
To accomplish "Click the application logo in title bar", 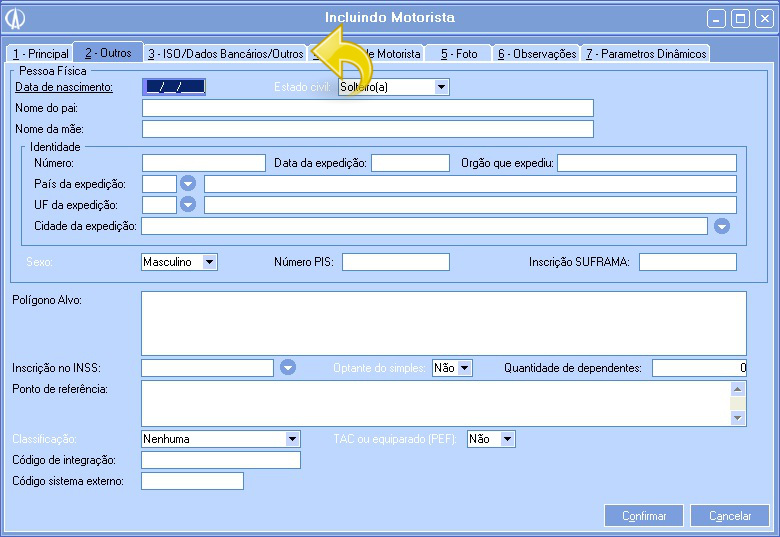I will click(16, 18).
